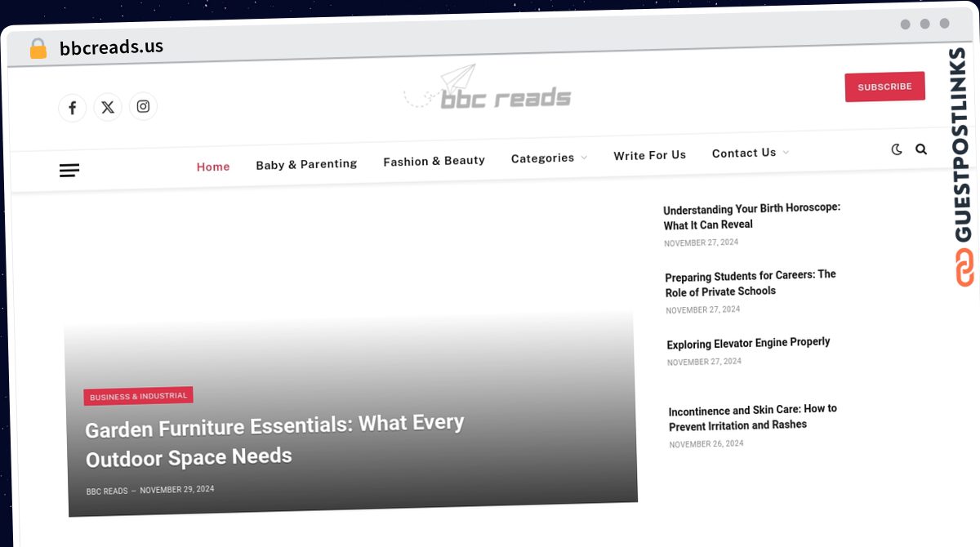Open the Contact Us menu item
This screenshot has width=980, height=547.
[x=744, y=153]
